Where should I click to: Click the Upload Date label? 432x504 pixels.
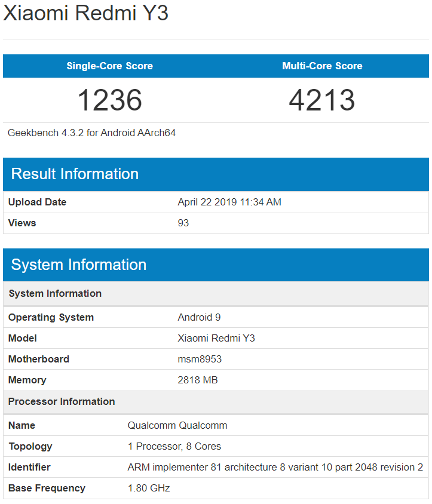click(37, 202)
